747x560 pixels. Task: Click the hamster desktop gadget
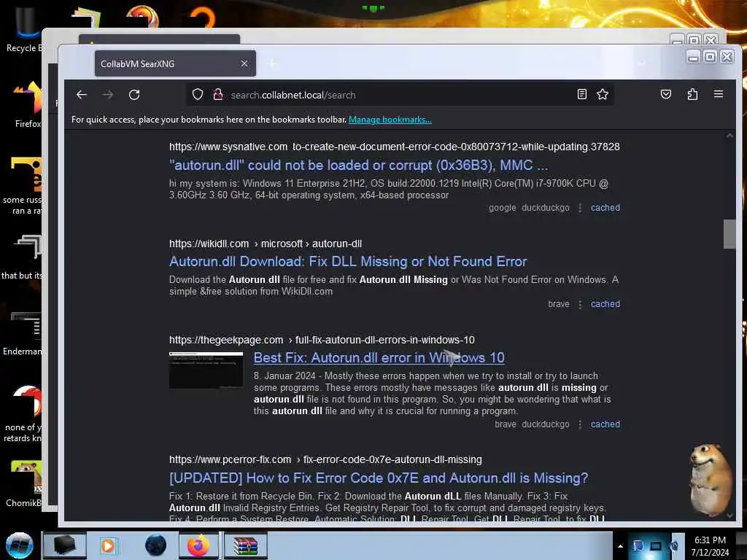pos(711,478)
